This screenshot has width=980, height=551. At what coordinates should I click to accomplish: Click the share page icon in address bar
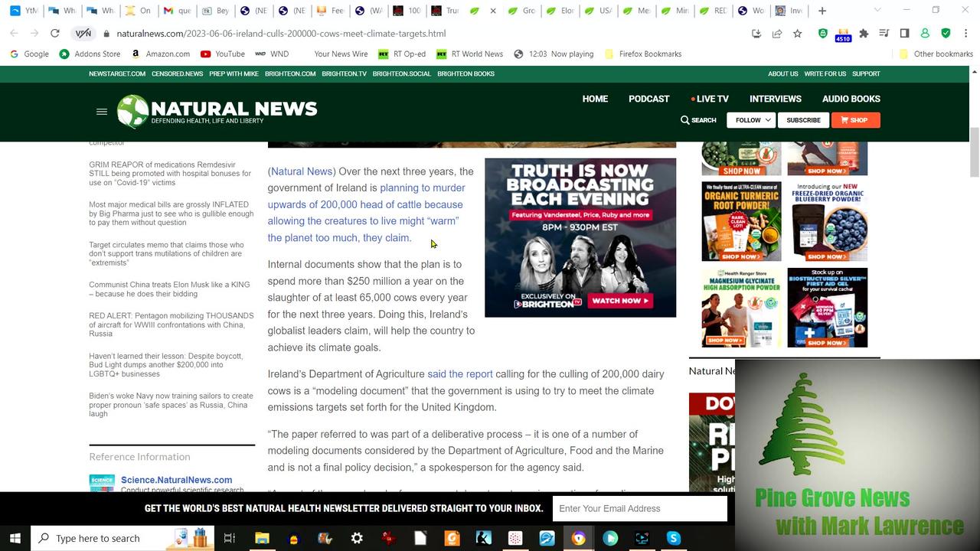777,34
